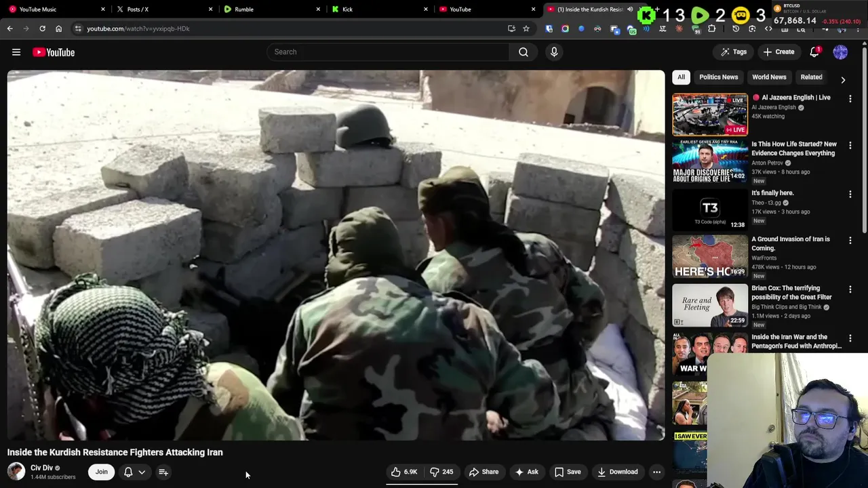
Task: Open options for 'It's finally here.'
Action: coord(850,194)
